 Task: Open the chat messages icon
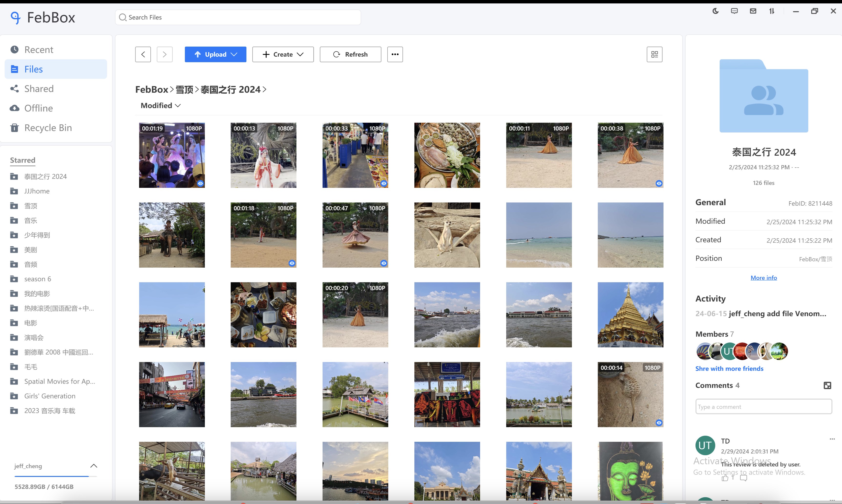click(x=734, y=11)
